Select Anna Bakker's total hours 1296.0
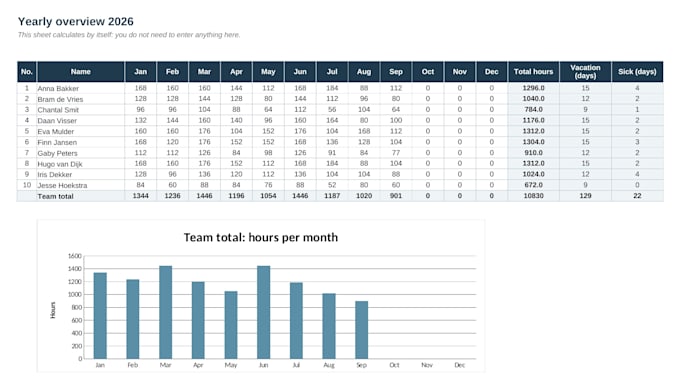The width and height of the screenshot is (680, 388). pos(533,88)
